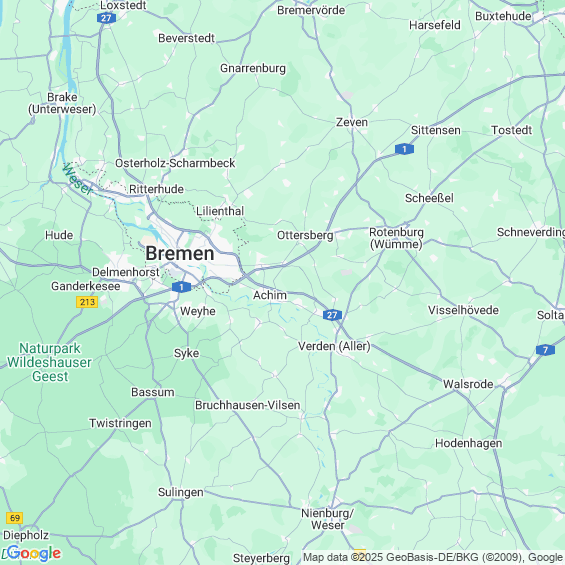Select the Bremen city label
Image resolution: width=565 pixels, height=565 pixels.
pyautogui.click(x=179, y=253)
